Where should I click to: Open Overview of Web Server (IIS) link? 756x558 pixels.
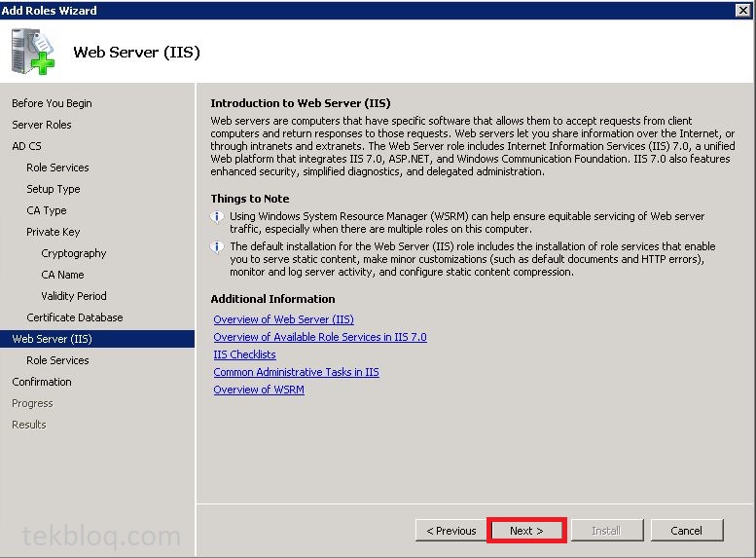283,319
